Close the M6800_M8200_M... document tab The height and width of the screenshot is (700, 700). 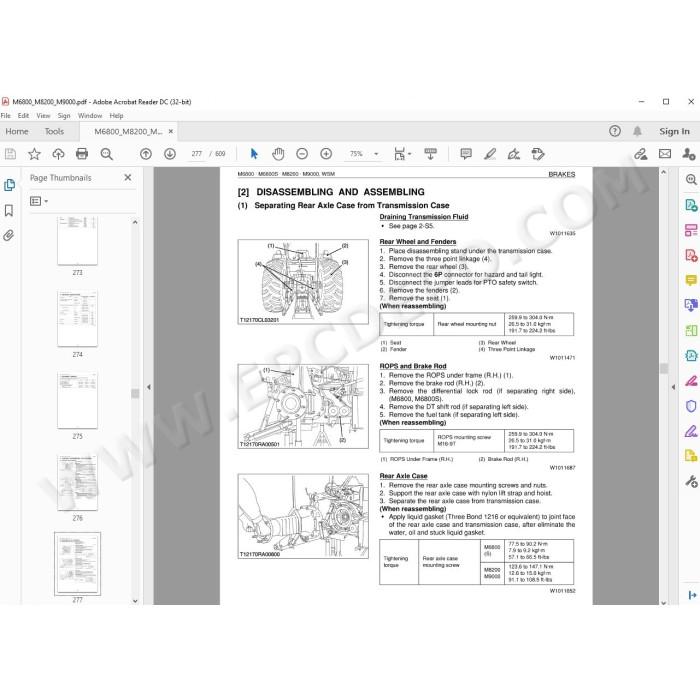point(171,131)
